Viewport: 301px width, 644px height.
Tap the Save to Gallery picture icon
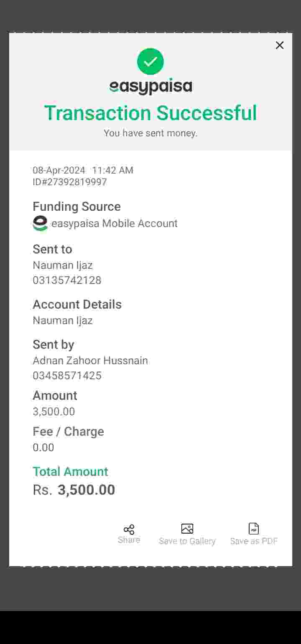pyautogui.click(x=187, y=529)
